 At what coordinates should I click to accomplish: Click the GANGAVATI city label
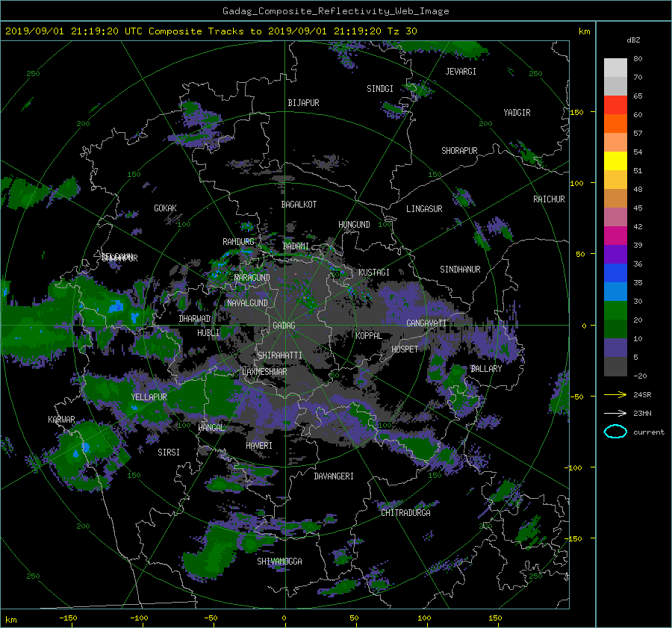[x=426, y=323]
